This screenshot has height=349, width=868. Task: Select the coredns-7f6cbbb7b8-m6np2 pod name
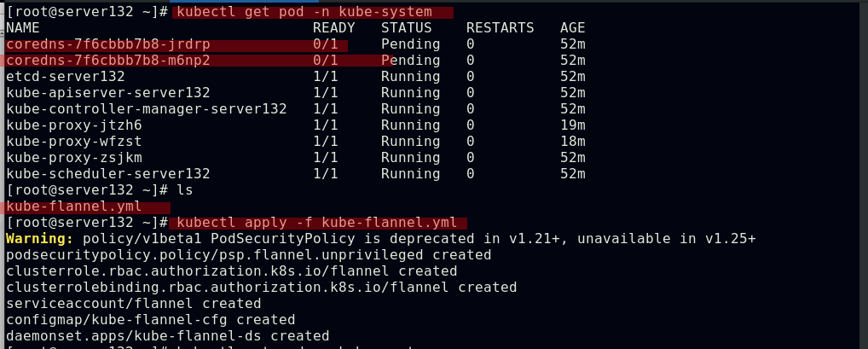tap(107, 61)
